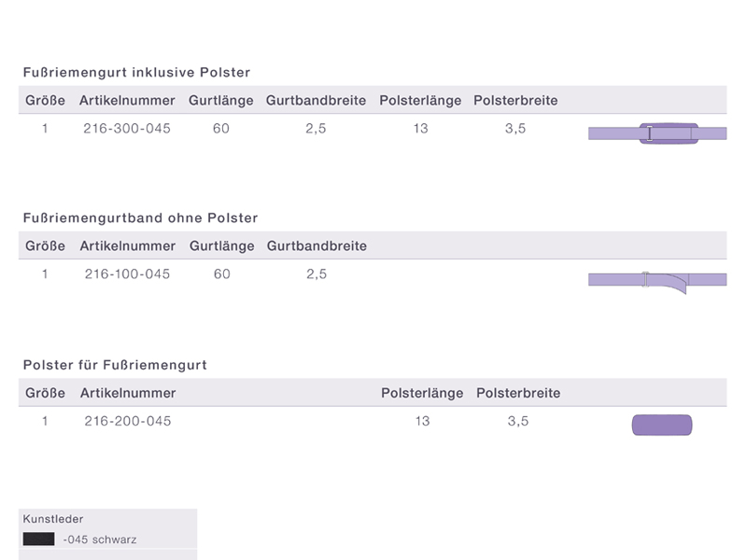Click the Größe header in second table

[45, 246]
